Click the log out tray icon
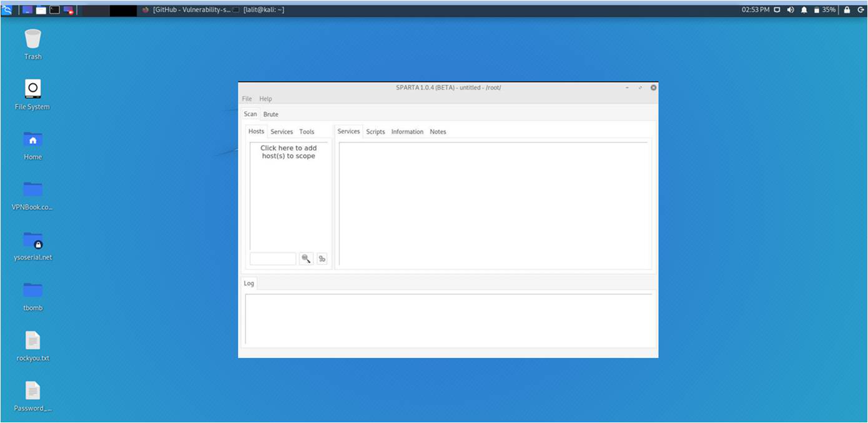868x423 pixels. [x=861, y=10]
